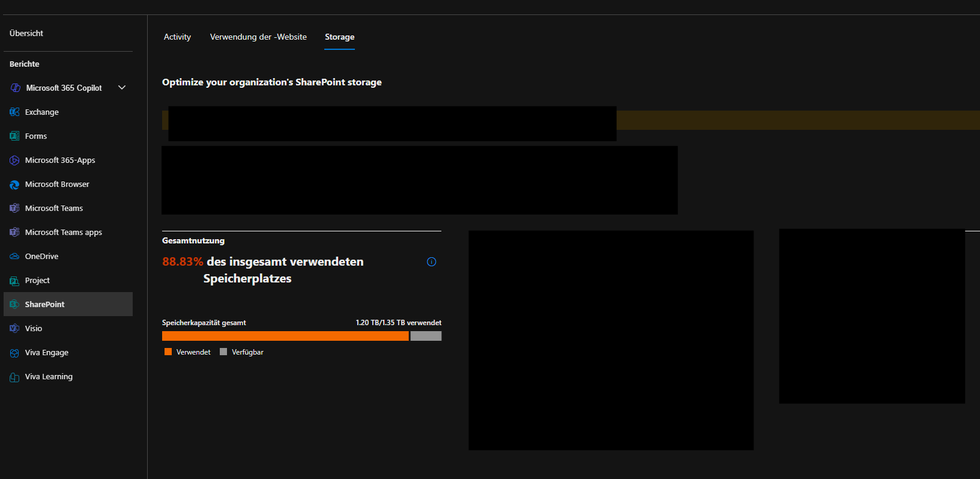Switch to the Activity tab
Image resolution: width=980 pixels, height=479 pixels.
[x=177, y=37]
